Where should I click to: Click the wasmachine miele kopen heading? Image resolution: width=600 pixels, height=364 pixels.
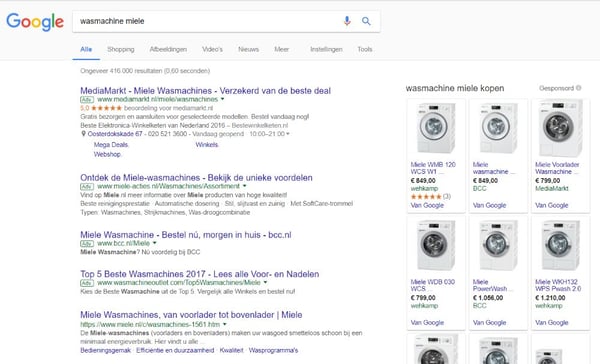pyautogui.click(x=455, y=88)
